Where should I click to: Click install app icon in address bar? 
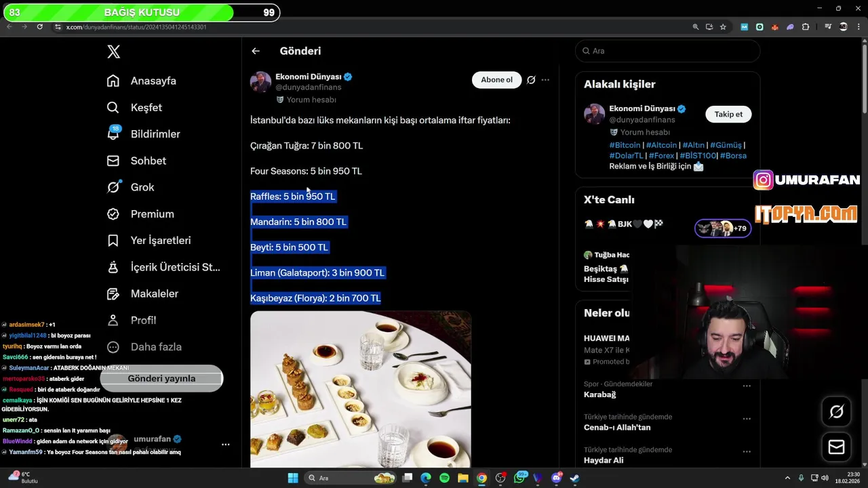pyautogui.click(x=709, y=27)
